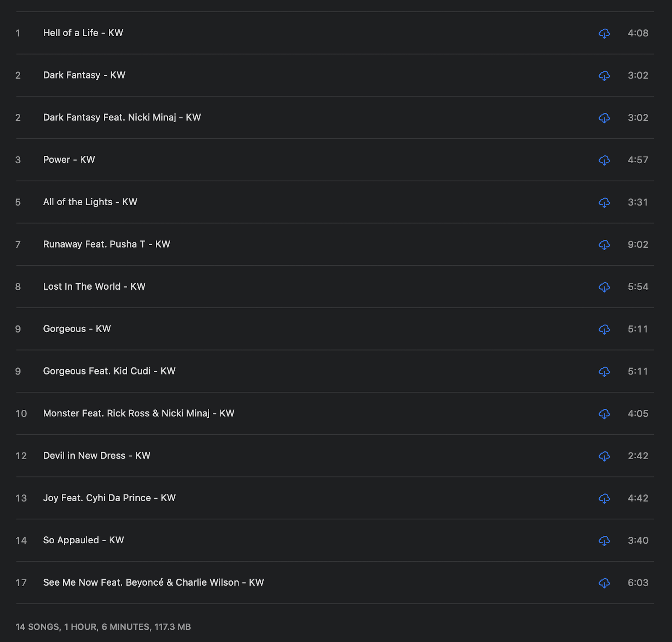Download All of the Lights track
This screenshot has width=672, height=642.
[x=604, y=203]
